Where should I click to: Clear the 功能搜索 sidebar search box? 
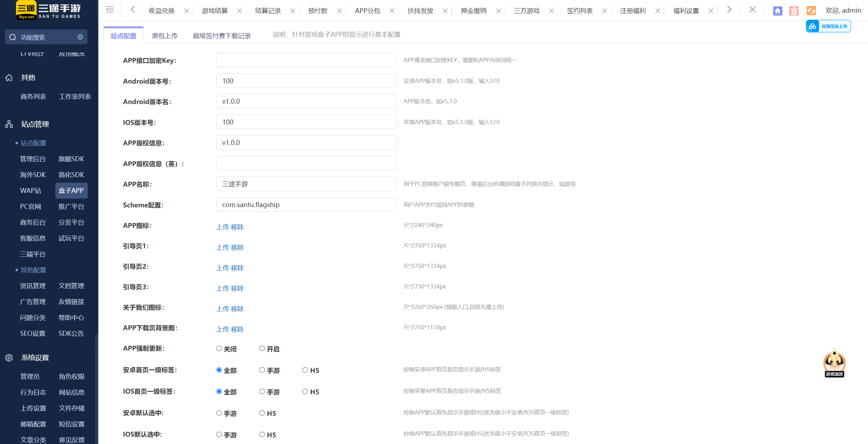[x=80, y=37]
